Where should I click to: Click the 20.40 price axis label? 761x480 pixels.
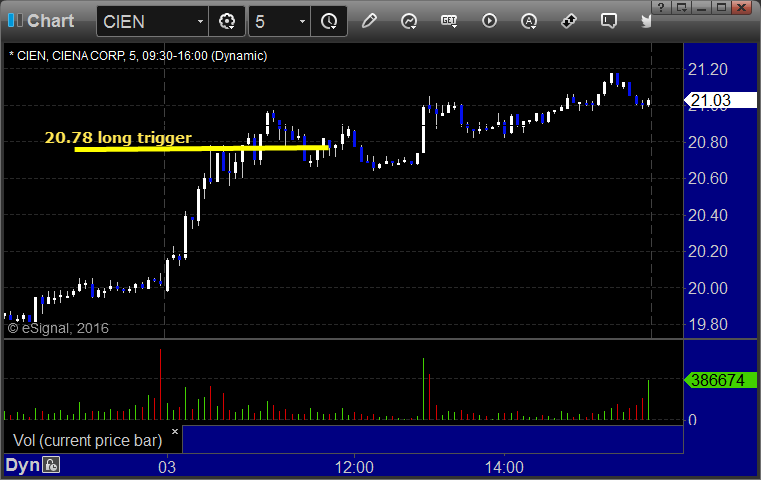click(708, 215)
